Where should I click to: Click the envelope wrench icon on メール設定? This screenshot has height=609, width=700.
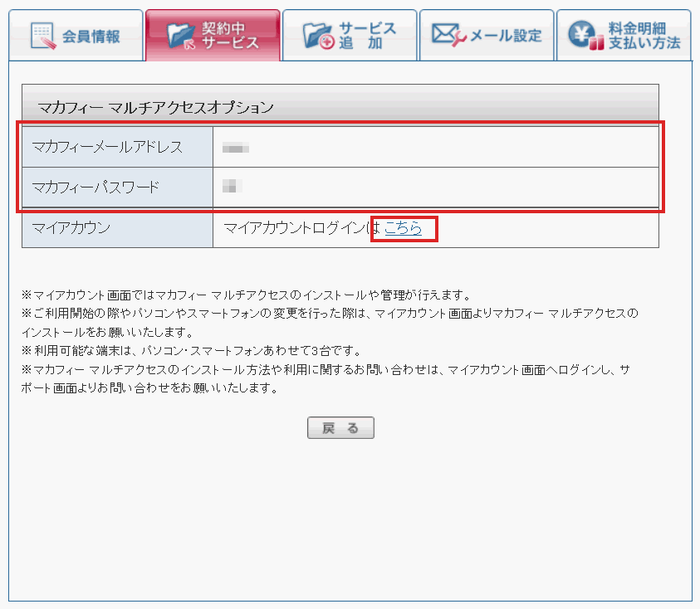pos(449,35)
